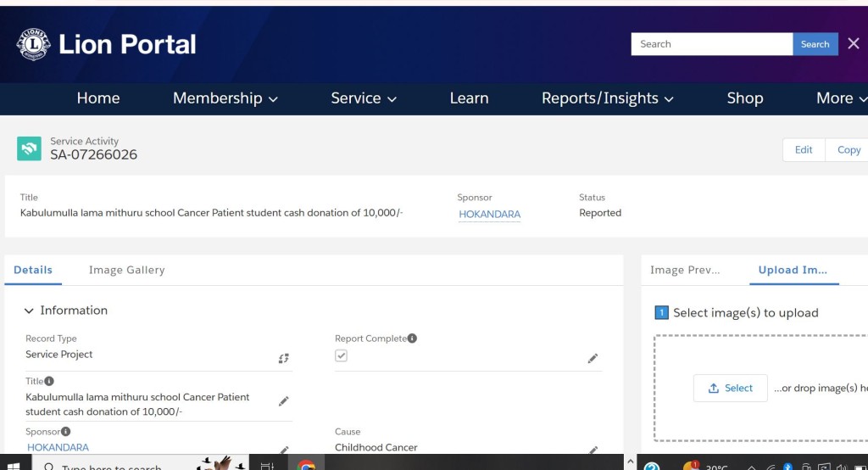Open the Image Preview tab
Image resolution: width=868 pixels, height=470 pixels.
click(685, 270)
